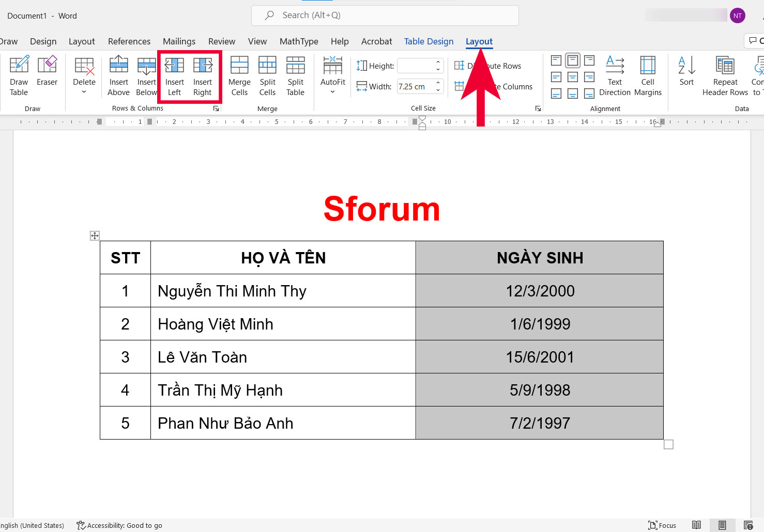Viewport: 764px width, 532px height.
Task: Expand the AutoFit dropdown
Action: pyautogui.click(x=332, y=92)
